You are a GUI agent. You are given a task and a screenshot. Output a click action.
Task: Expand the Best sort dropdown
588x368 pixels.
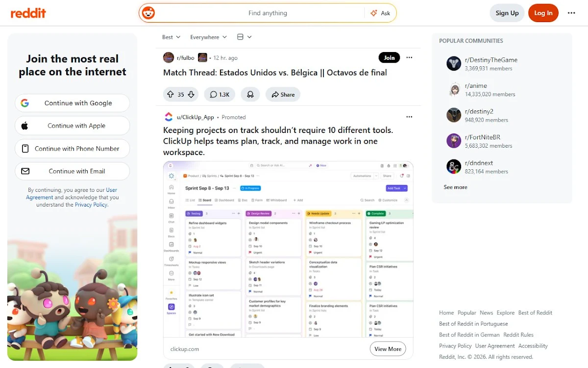pyautogui.click(x=171, y=37)
